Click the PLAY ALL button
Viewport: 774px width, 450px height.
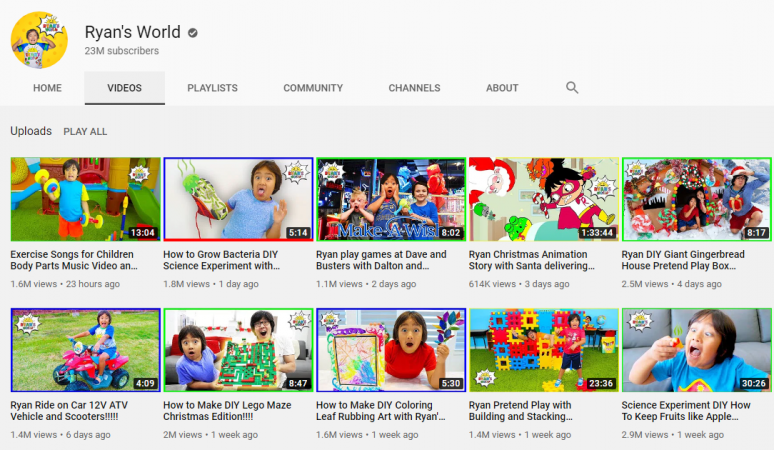tap(85, 132)
